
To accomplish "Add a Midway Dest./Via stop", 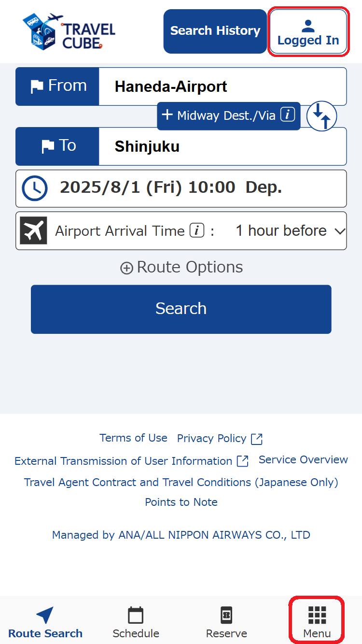I will pyautogui.click(x=220, y=115).
